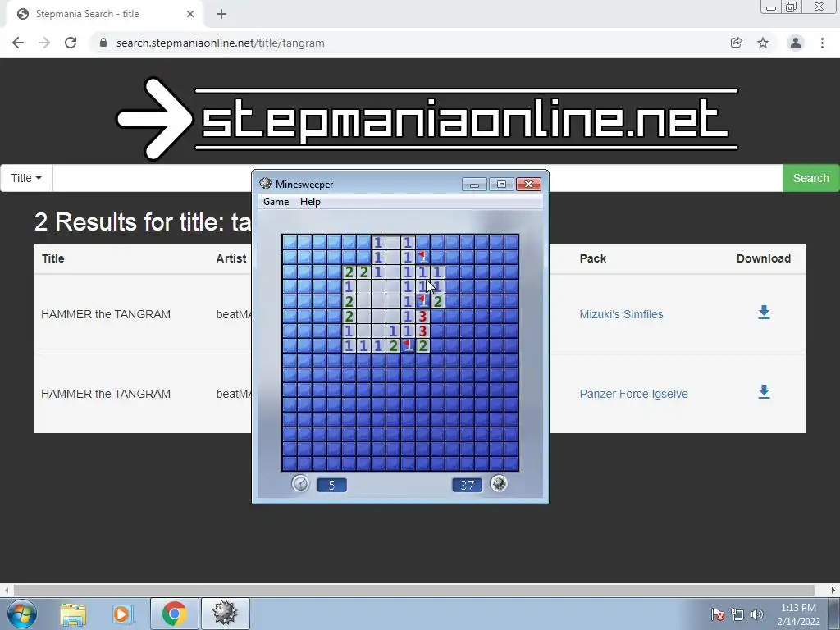This screenshot has width=840, height=630.
Task: Click the stepmaniaonline.net logo banner
Action: click(x=427, y=118)
